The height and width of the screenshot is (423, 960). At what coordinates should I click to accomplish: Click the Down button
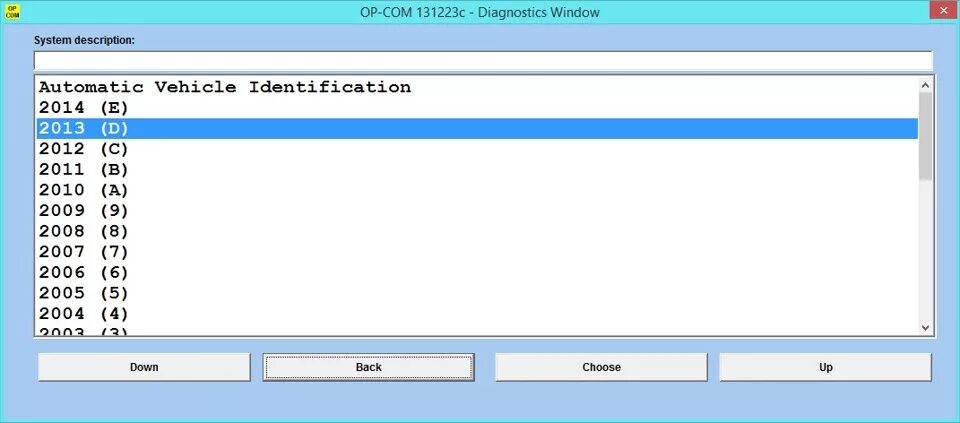[x=144, y=367]
